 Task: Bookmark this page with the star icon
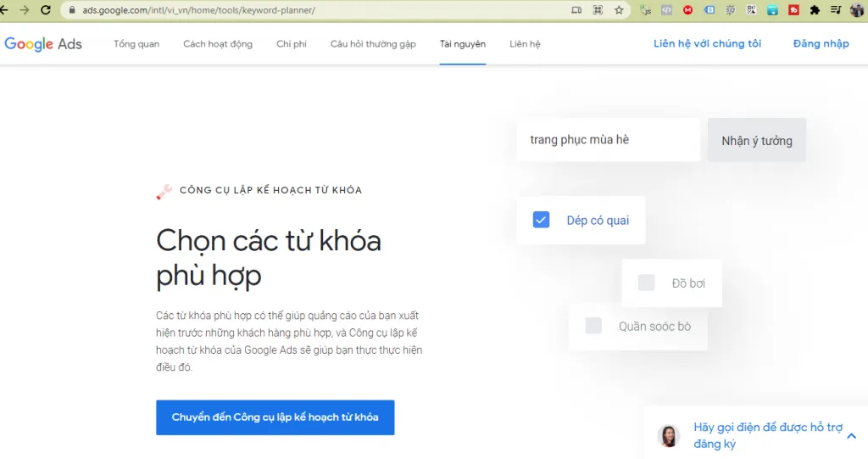(619, 10)
